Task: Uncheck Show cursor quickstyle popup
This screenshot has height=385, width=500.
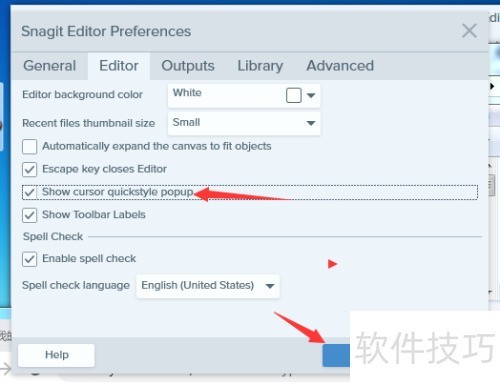Action: pos(29,192)
